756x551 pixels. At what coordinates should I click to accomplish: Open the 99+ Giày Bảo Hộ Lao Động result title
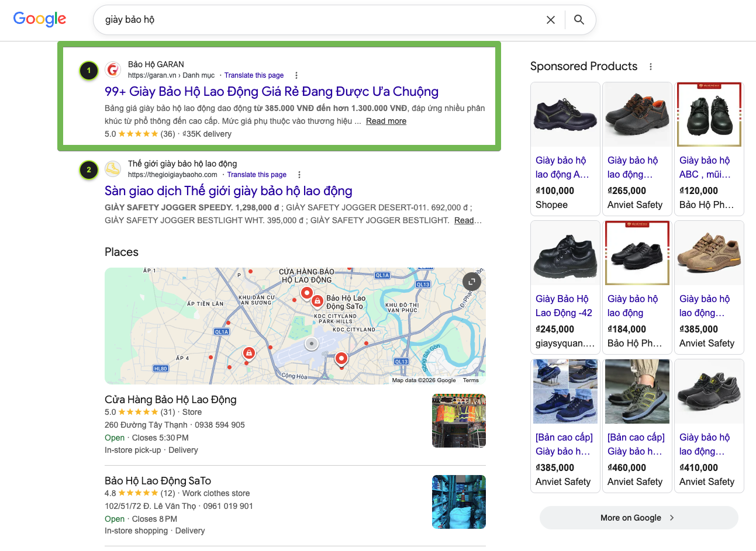[271, 92]
